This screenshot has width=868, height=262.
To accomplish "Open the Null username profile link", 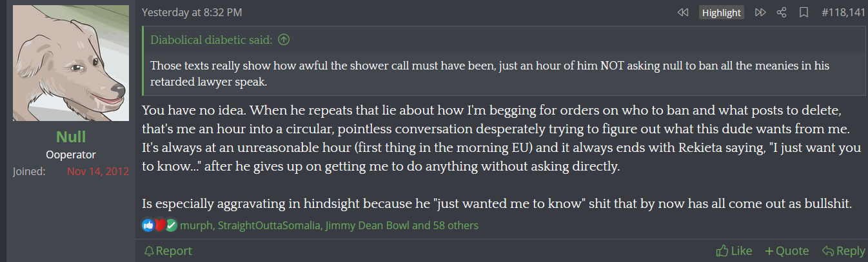I will [x=71, y=136].
